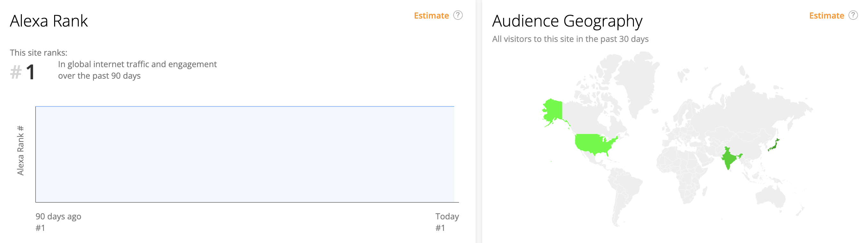Click the Alexa Rank heading
Image resolution: width=868 pixels, height=243 pixels.
pyautogui.click(x=49, y=21)
